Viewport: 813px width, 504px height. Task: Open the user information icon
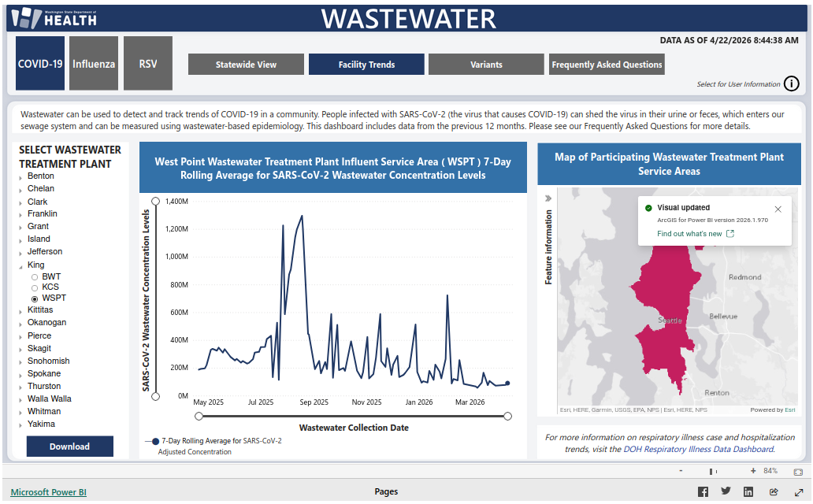coord(792,84)
